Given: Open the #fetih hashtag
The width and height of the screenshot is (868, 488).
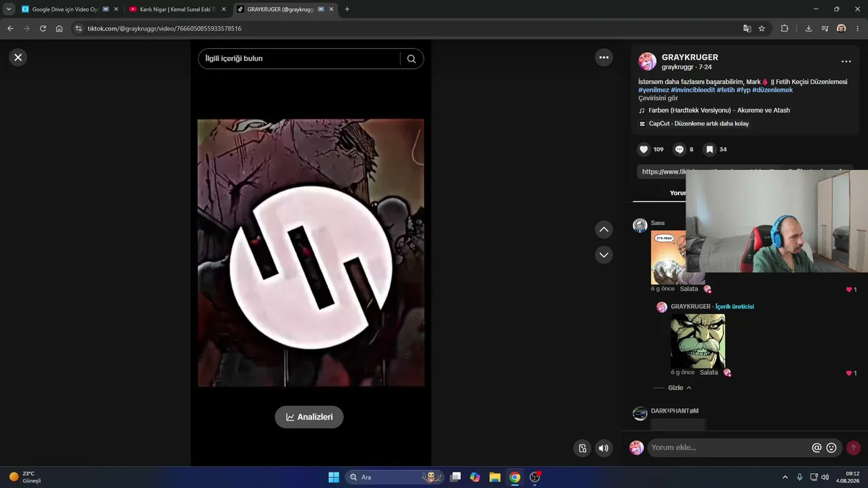Looking at the screenshot, I should pyautogui.click(x=726, y=90).
